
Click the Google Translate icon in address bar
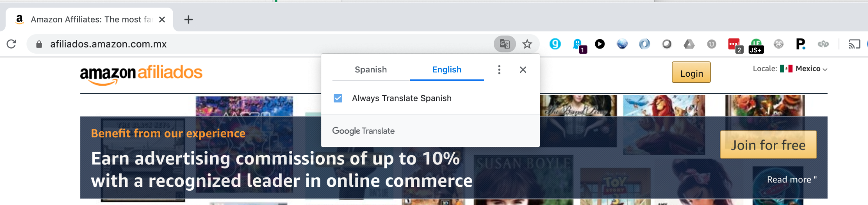505,44
